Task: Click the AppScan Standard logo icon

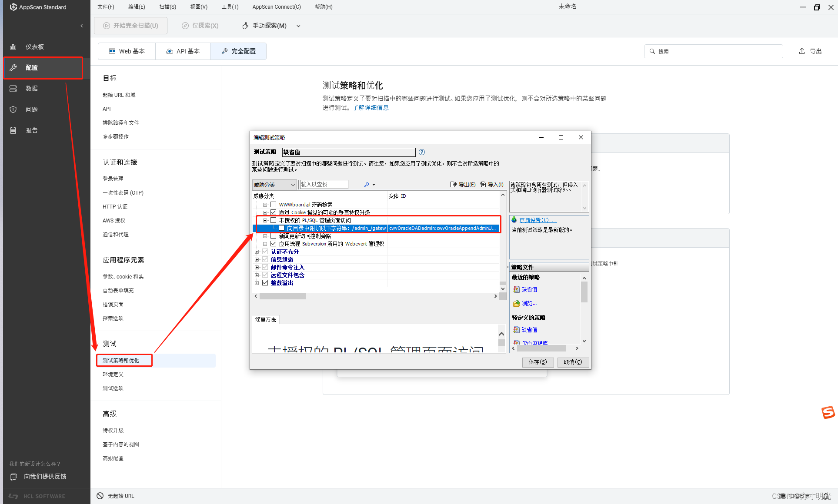Action: (13, 7)
